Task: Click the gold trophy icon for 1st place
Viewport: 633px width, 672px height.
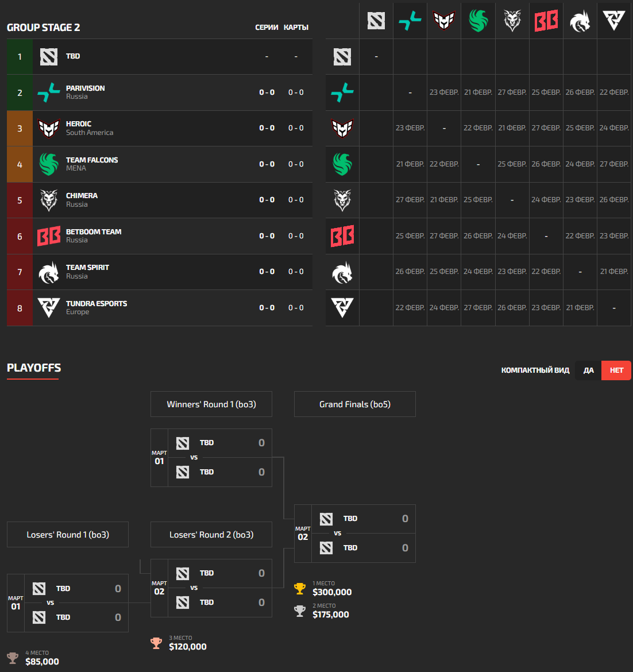Action: [300, 589]
